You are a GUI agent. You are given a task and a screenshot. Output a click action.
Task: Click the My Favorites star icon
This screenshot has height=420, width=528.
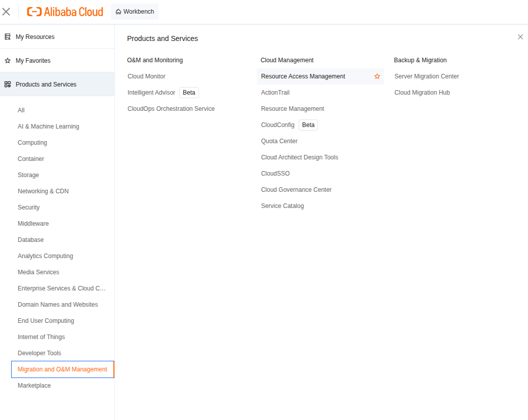tap(8, 61)
